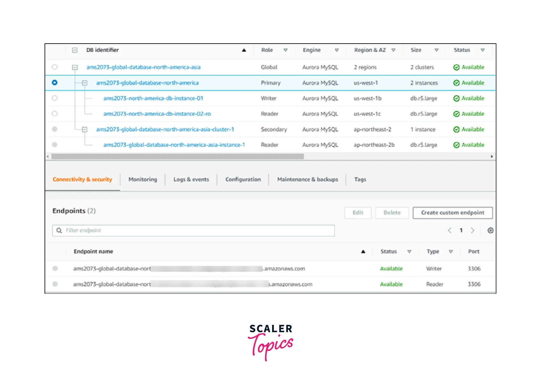Click the endpoint Status column sort triangle
The height and width of the screenshot is (392, 541).
click(409, 252)
